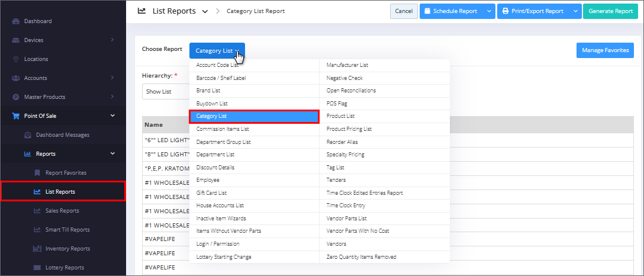This screenshot has width=644, height=276.
Task: Expand the Devices submenu arrow
Action: 112,40
